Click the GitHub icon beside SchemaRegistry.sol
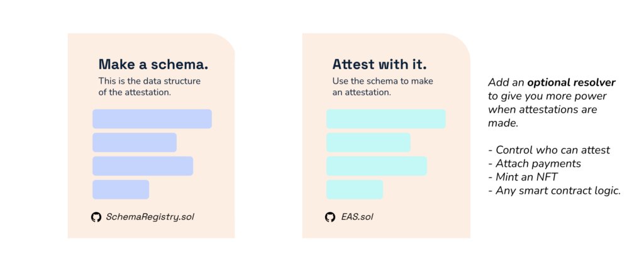The width and height of the screenshot is (644, 258). (96, 217)
